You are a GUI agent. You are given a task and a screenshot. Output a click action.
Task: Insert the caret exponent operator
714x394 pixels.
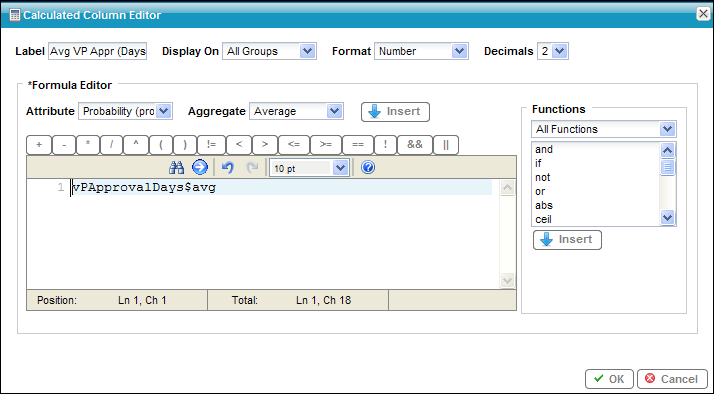point(136,145)
